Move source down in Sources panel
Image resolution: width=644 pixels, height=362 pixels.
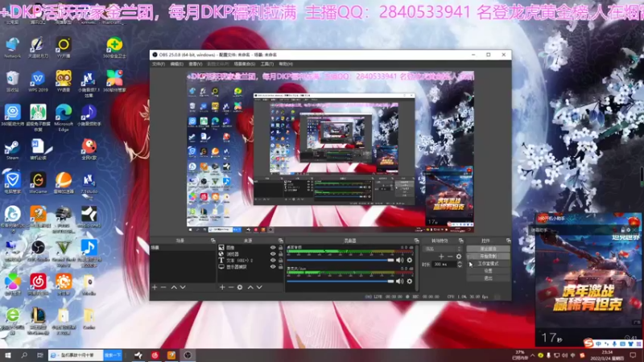click(x=259, y=287)
